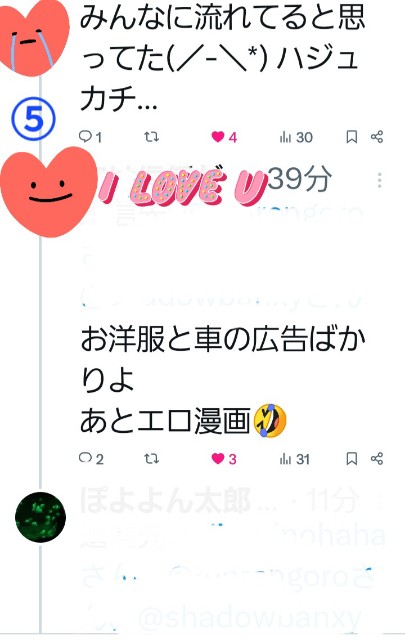
Task: View analytics showing 31 views
Action: coord(295,459)
